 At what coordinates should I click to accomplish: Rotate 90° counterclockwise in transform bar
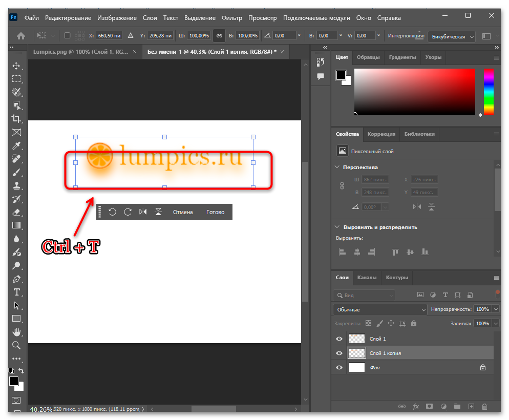(x=112, y=212)
